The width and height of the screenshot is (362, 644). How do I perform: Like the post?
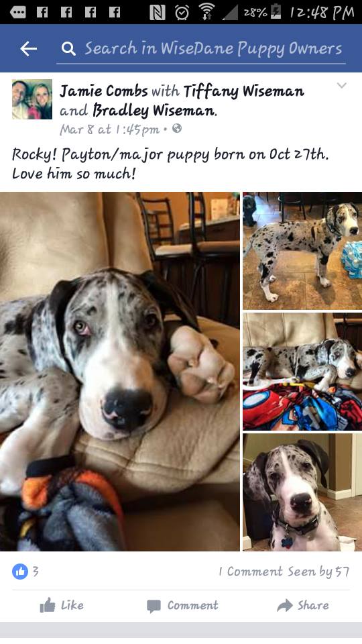click(62, 605)
